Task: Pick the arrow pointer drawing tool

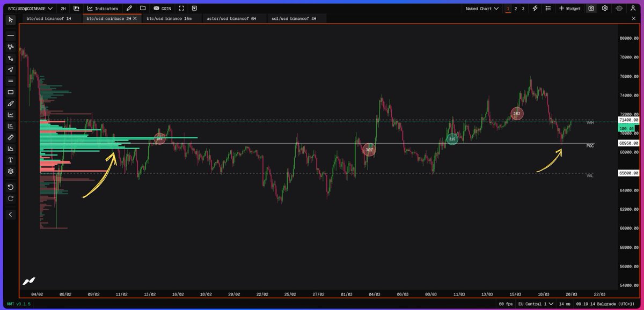Action: click(x=11, y=70)
